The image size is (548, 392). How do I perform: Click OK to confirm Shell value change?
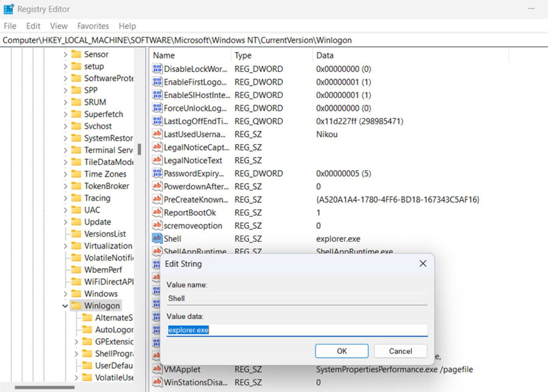pos(341,351)
